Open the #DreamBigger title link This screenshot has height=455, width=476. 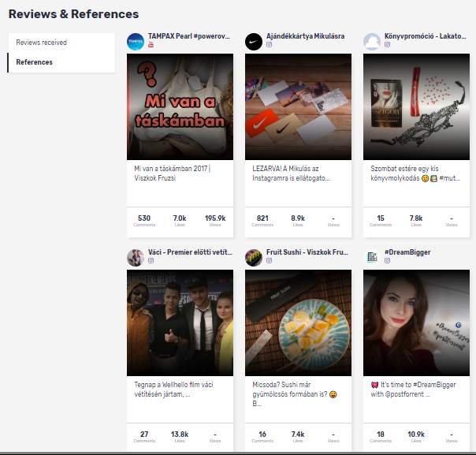click(407, 252)
